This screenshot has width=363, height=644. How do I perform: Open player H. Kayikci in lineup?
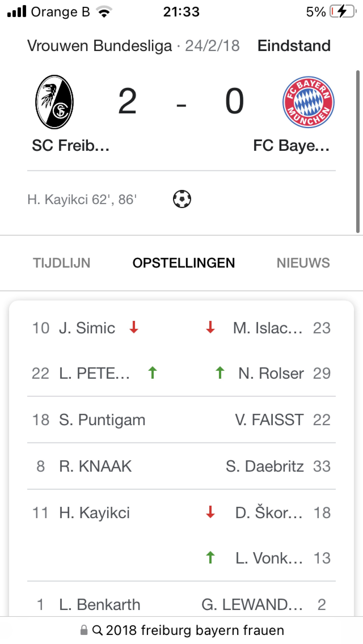pyautogui.click(x=94, y=512)
